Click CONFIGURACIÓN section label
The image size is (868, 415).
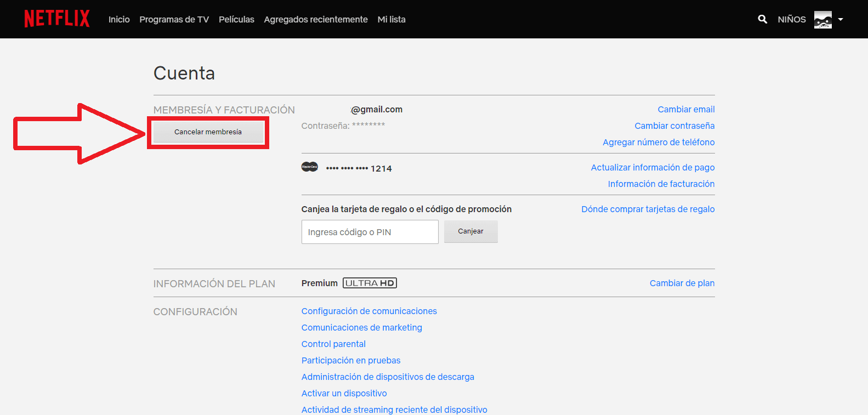pyautogui.click(x=195, y=311)
